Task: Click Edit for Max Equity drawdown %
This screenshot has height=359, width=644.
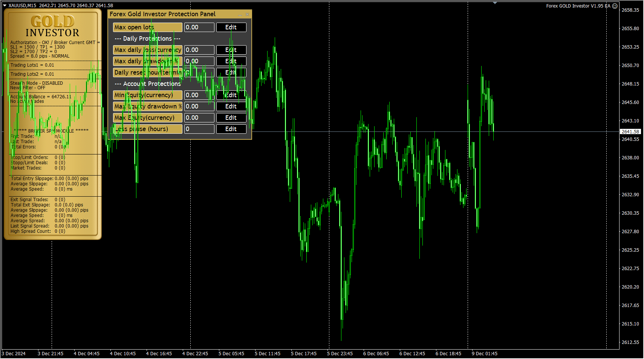Action: 231,106
